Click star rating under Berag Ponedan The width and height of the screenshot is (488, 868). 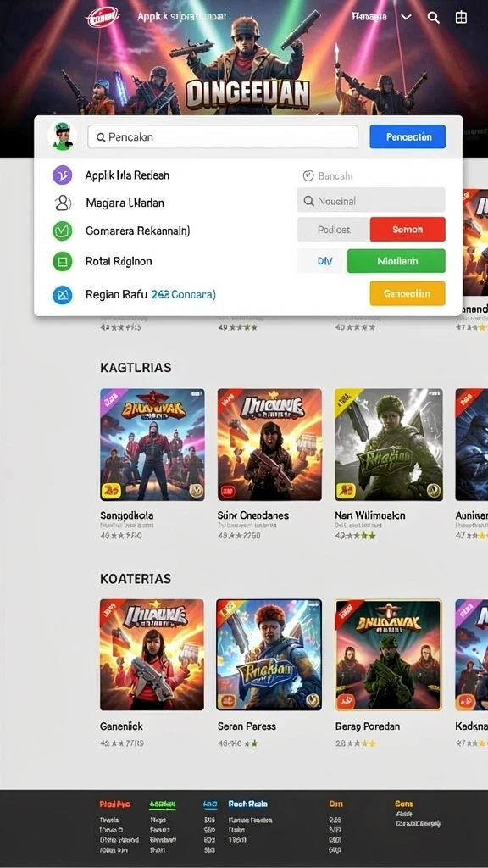[x=356, y=743]
